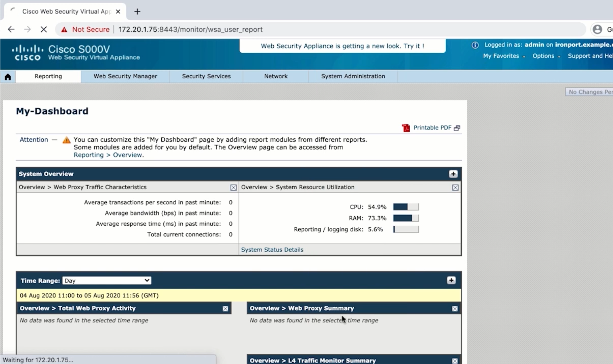
Task: Click the Reporting / logging disk usage bar
Action: 406,229
